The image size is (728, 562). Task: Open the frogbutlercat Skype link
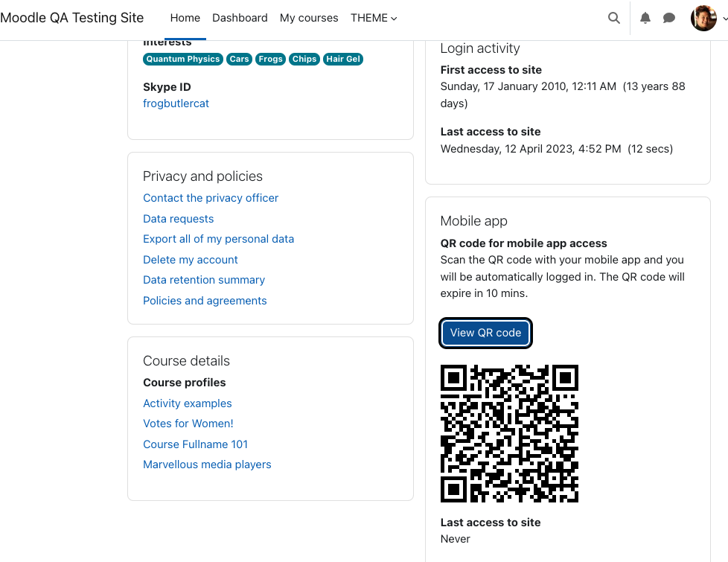176,103
